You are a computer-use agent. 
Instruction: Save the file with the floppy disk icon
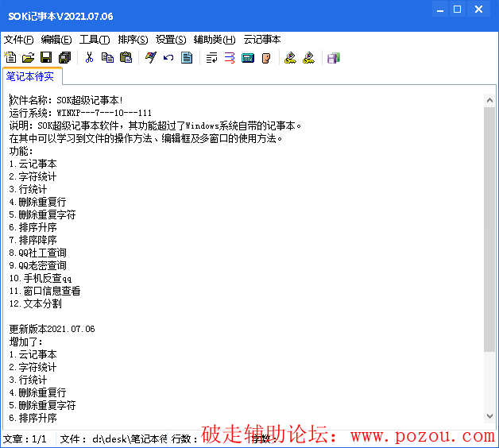tap(46, 58)
